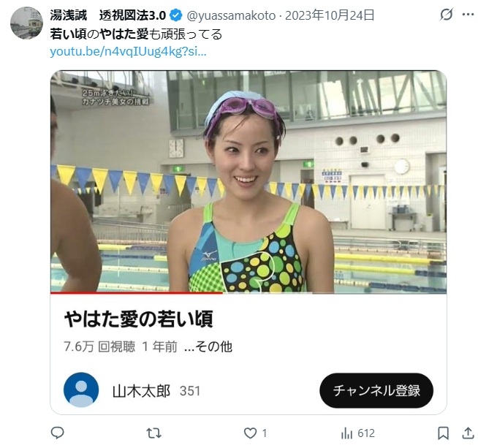View post analytics showing 612 views
Viewport: 478px width, 448px height.
(358, 433)
